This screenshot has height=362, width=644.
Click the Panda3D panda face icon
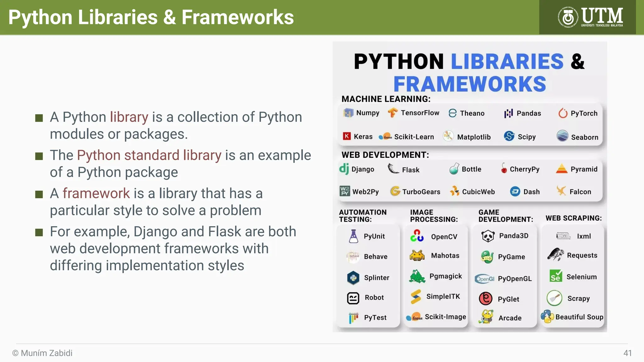point(488,236)
